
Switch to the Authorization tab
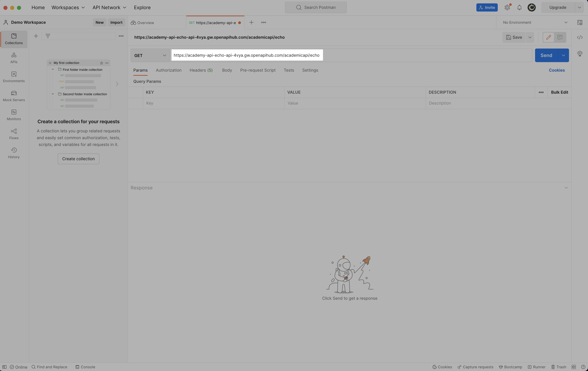pos(168,70)
